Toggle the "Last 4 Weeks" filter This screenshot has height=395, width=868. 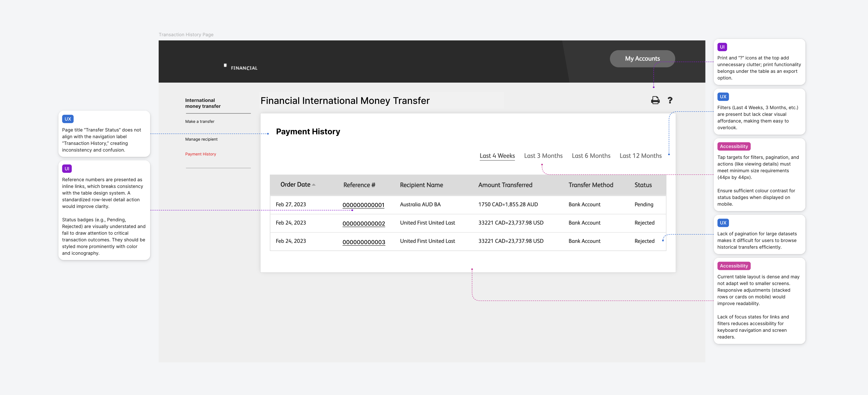tap(497, 156)
